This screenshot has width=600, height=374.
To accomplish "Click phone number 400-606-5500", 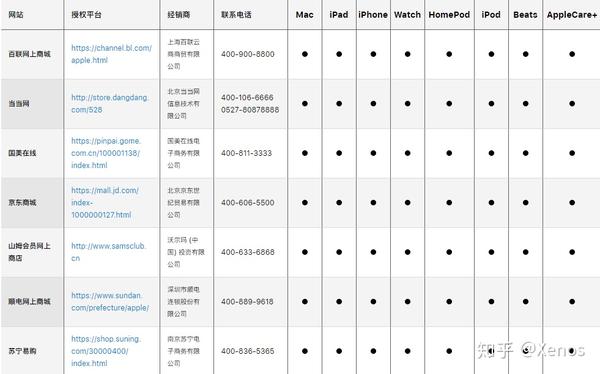I will click(248, 203).
